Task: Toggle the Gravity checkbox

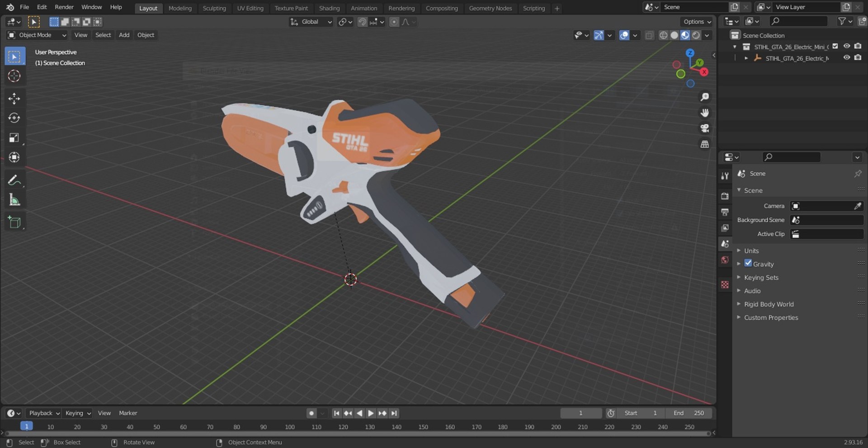Action: (748, 263)
